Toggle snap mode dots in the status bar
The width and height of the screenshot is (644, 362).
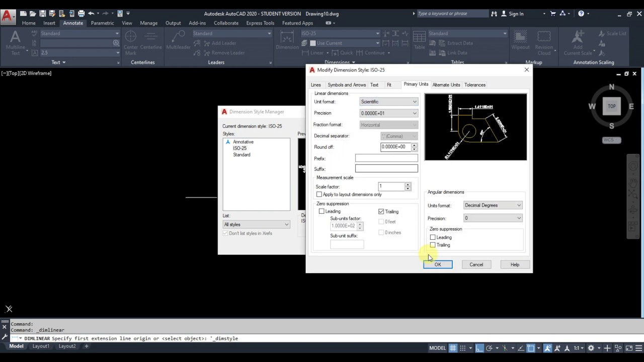coord(462,348)
